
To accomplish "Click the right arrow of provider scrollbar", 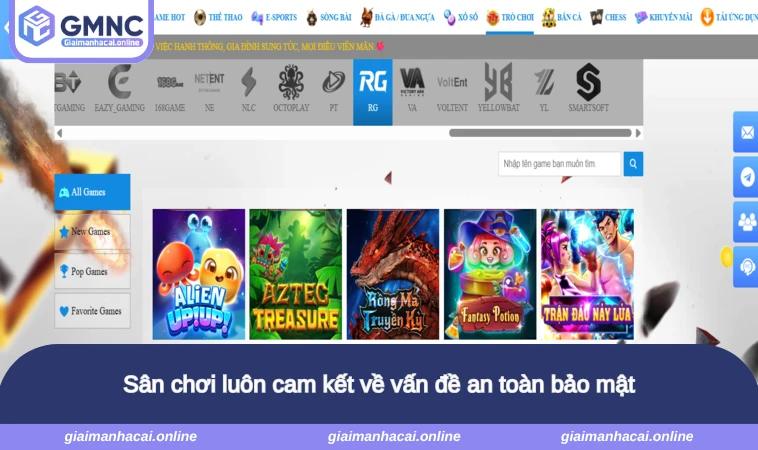I will [x=638, y=133].
